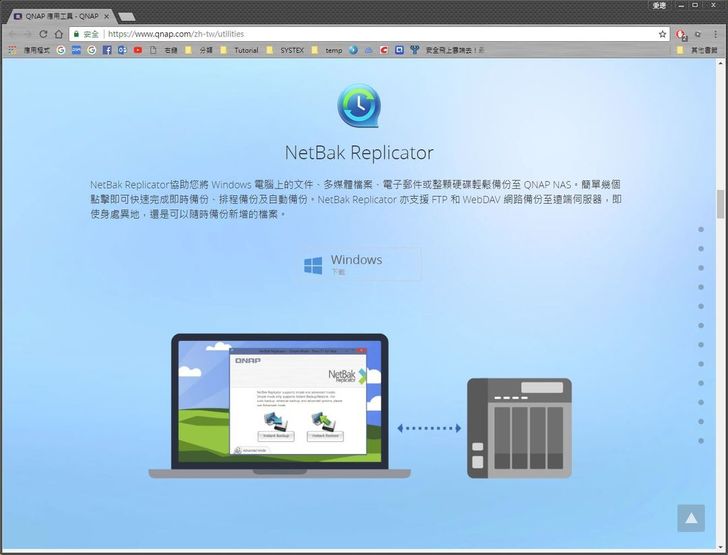Open the Facebook bookmark icon
728x555 pixels.
click(107, 50)
